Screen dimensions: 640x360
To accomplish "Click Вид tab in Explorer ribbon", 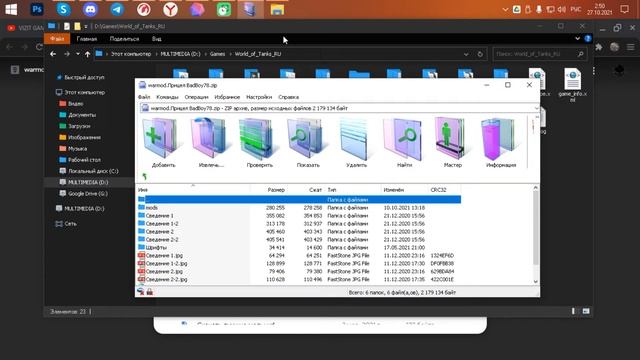I will (157, 39).
